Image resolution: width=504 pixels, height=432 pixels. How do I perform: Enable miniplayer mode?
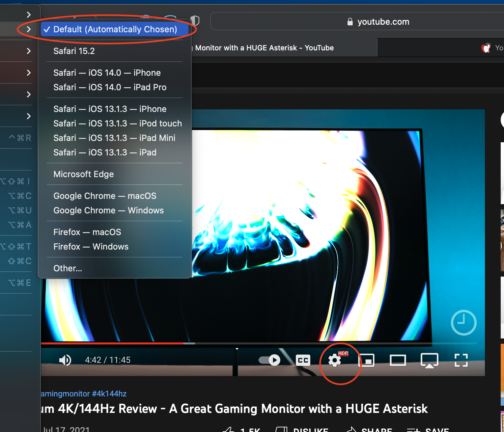click(366, 360)
